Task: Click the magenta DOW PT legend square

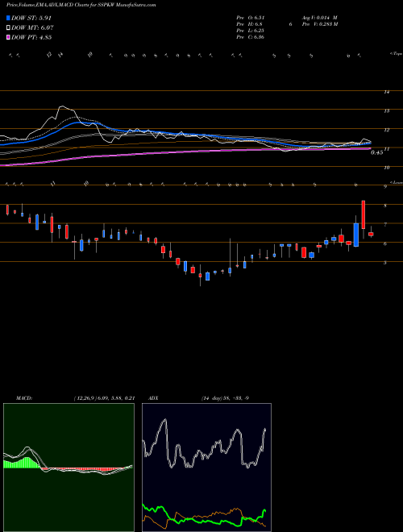Action: 8,37
